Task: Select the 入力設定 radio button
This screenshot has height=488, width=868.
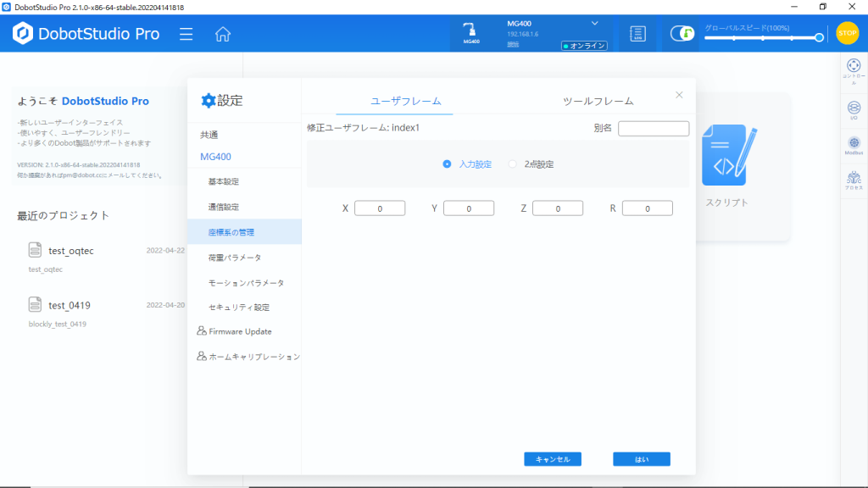Action: tap(447, 164)
